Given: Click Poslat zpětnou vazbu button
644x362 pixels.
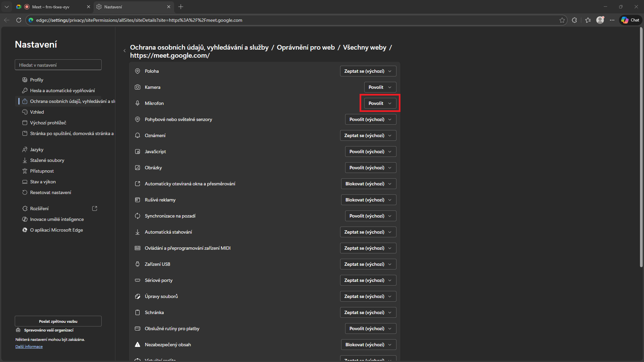Looking at the screenshot, I should (58, 321).
